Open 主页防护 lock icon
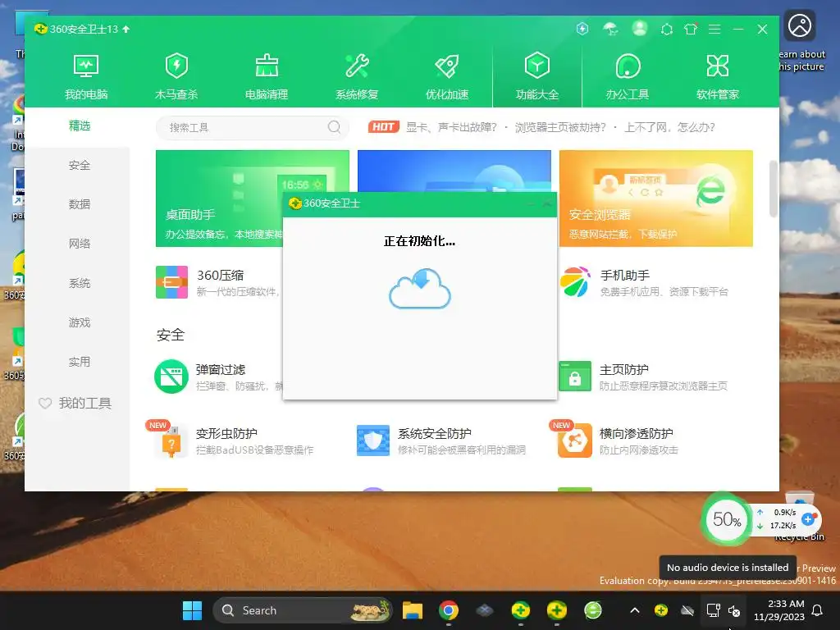 coord(575,376)
